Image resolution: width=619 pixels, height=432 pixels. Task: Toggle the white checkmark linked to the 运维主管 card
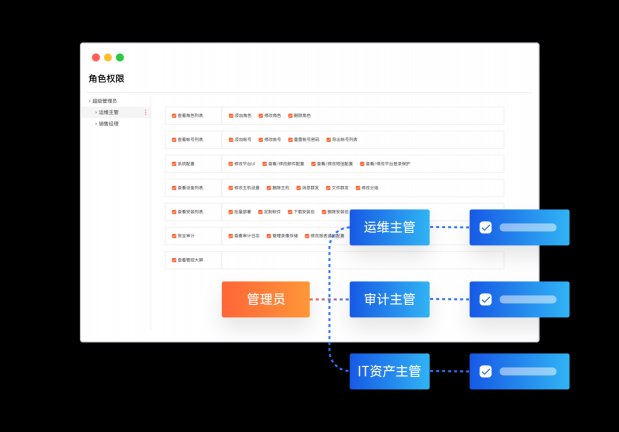486,227
